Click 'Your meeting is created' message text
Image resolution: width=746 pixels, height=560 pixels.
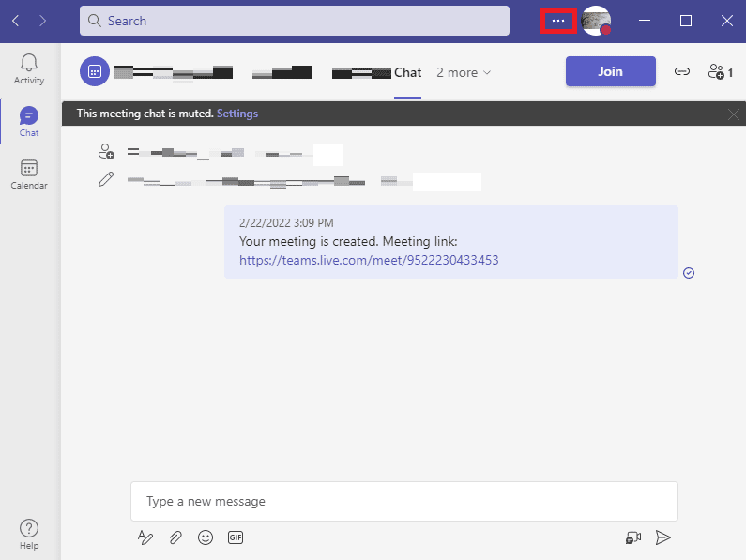coord(309,242)
